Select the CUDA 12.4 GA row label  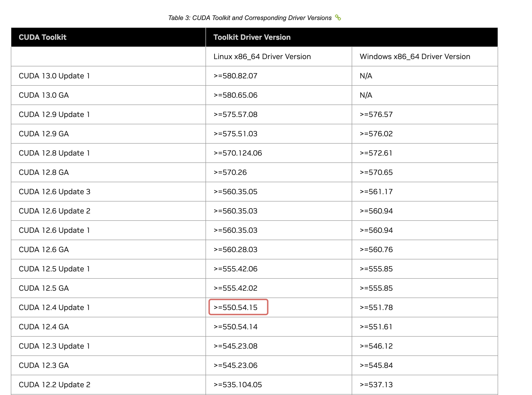click(44, 326)
